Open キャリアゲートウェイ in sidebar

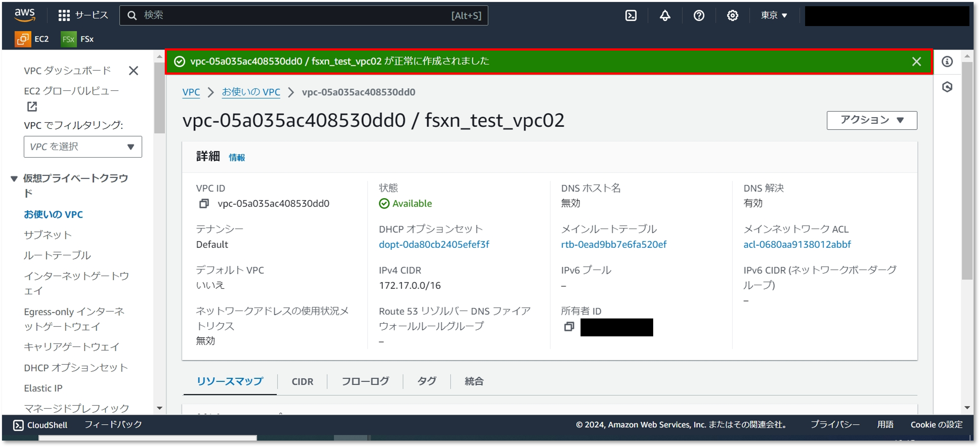[x=72, y=347]
